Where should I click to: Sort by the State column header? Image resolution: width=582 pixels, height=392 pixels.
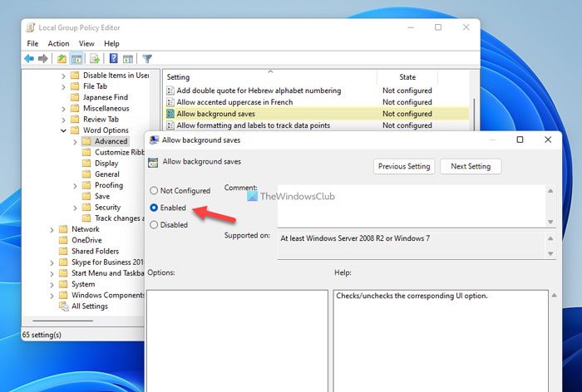click(407, 77)
